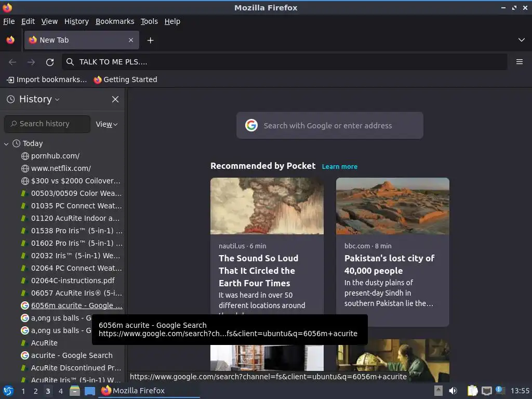The image size is (532, 399).
Task: Open the removable media eject tray icon
Action: click(x=438, y=391)
